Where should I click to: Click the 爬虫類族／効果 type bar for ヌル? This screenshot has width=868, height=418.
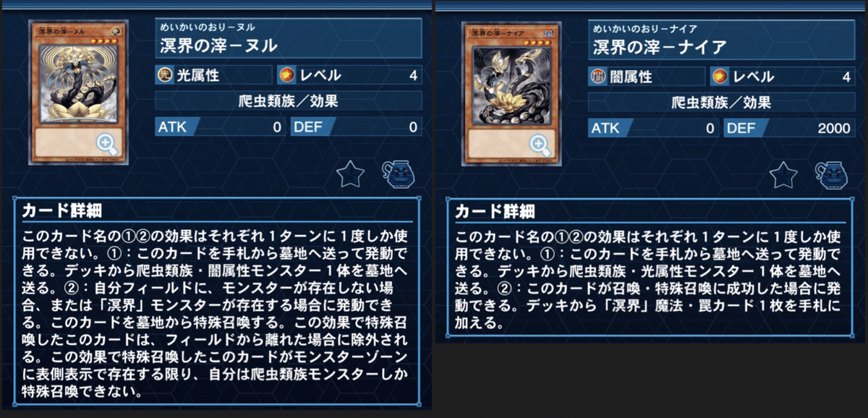coord(289,101)
